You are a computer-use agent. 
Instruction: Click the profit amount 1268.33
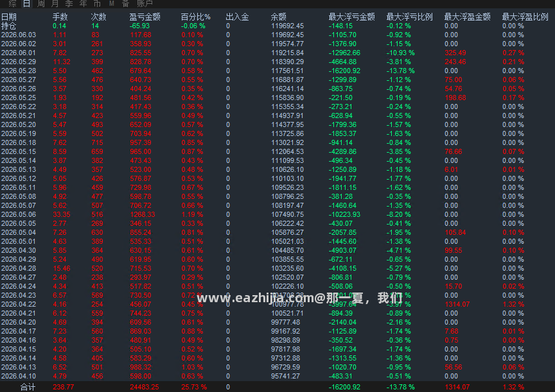tap(143, 214)
